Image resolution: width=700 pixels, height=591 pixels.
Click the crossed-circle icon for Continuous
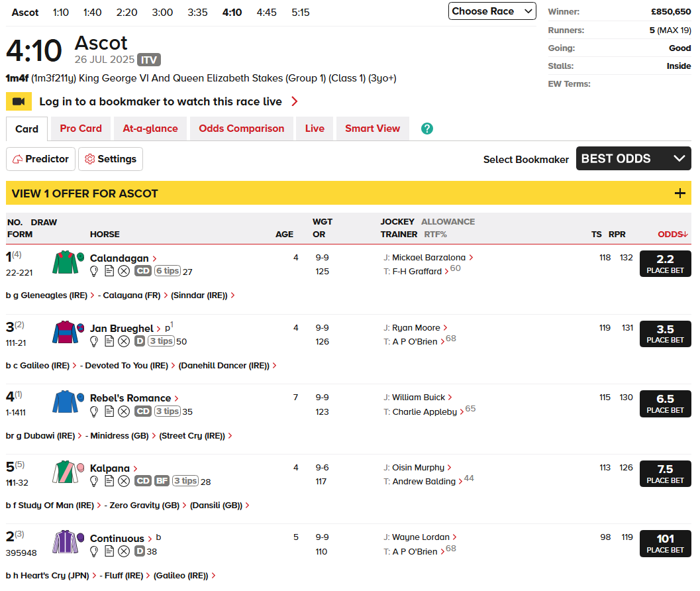coord(124,551)
